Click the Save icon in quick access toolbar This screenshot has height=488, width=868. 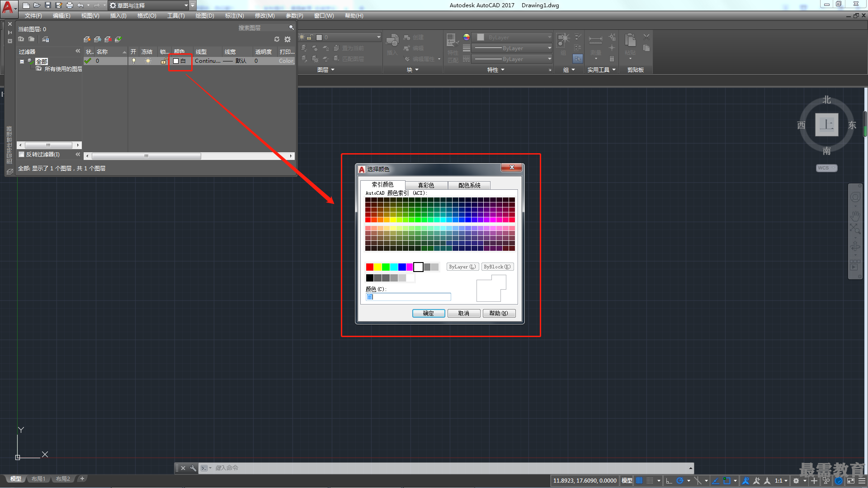point(48,5)
